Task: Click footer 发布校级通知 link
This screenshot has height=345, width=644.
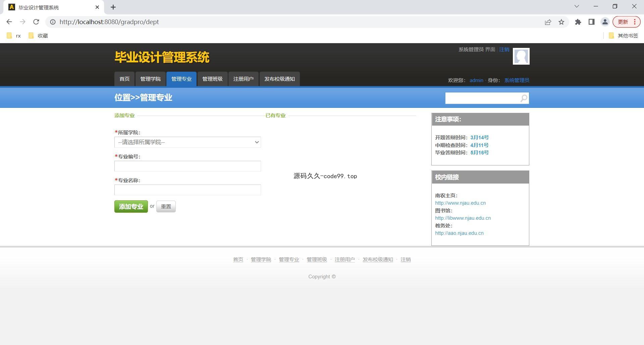Action: click(378, 260)
